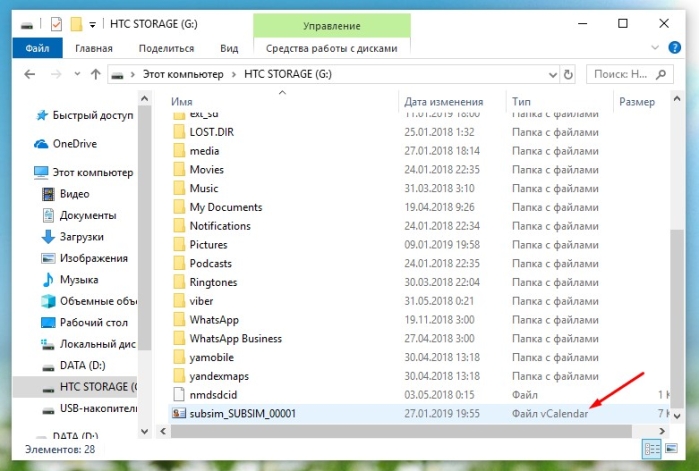The image size is (699, 471).
Task: Select the yandexmaps folder icon
Action: 179,376
